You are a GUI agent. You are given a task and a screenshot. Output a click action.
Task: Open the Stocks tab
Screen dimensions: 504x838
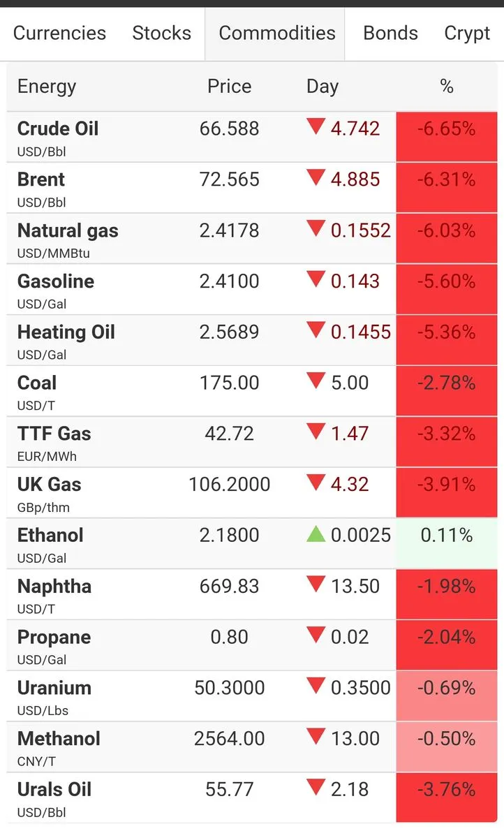click(162, 33)
